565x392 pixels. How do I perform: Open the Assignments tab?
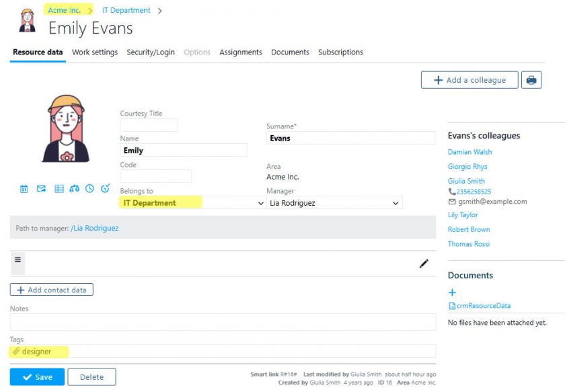240,52
